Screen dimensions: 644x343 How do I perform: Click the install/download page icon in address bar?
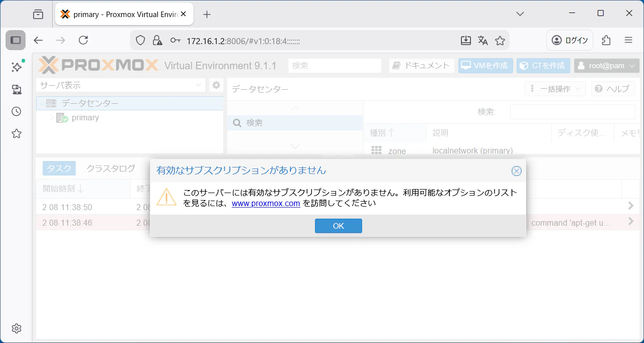pyautogui.click(x=466, y=41)
